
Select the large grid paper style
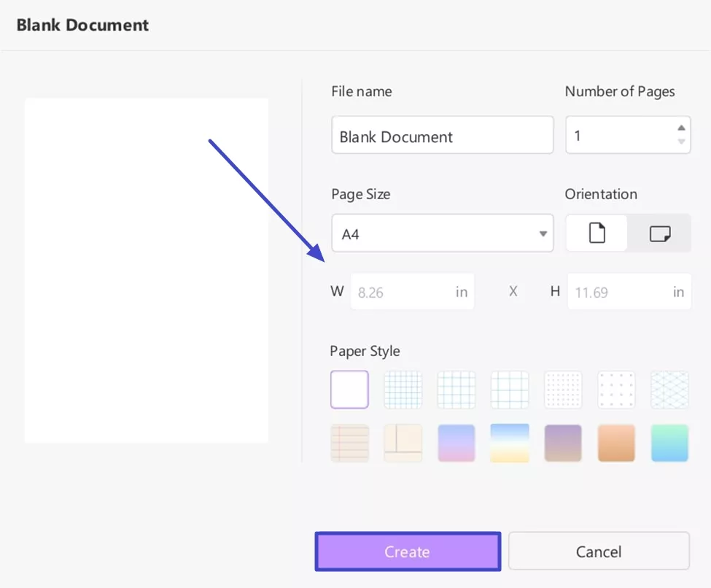tap(510, 389)
